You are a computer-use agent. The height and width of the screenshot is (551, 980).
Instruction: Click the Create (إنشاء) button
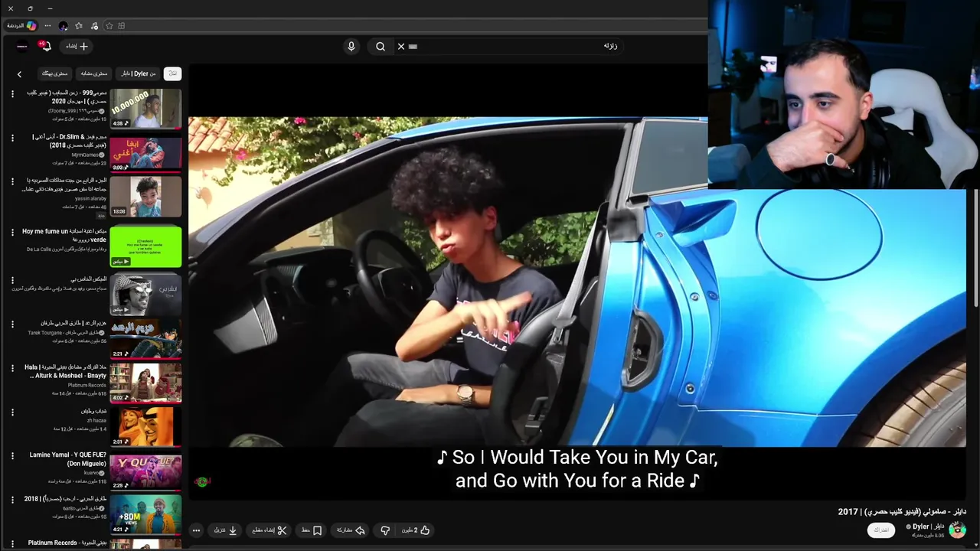tap(77, 46)
